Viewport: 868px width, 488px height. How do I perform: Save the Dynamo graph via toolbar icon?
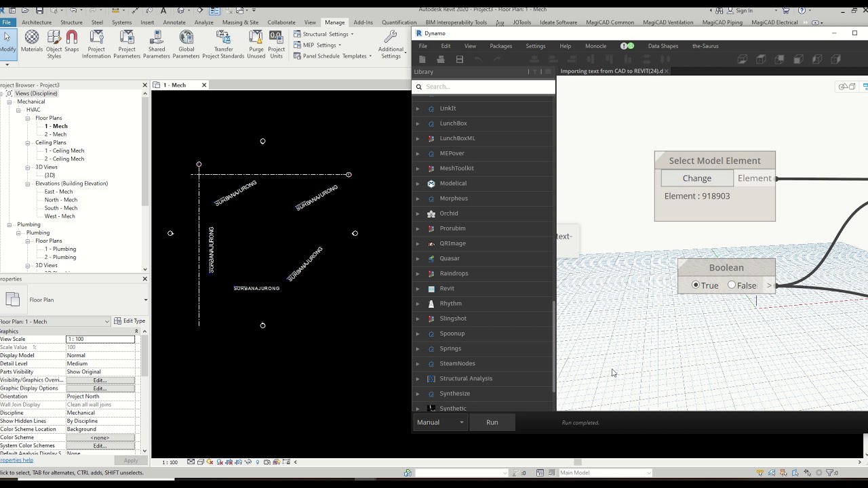[x=459, y=60]
